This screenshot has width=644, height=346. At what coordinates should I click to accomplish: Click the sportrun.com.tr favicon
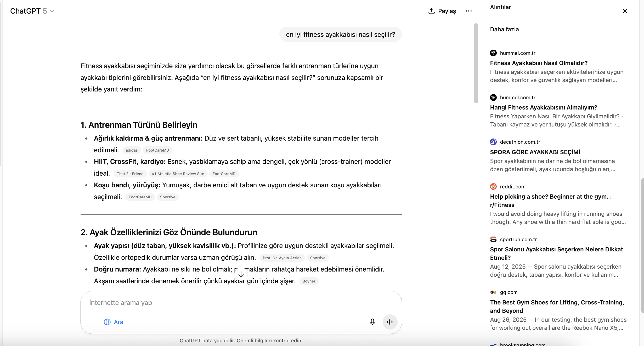(493, 239)
